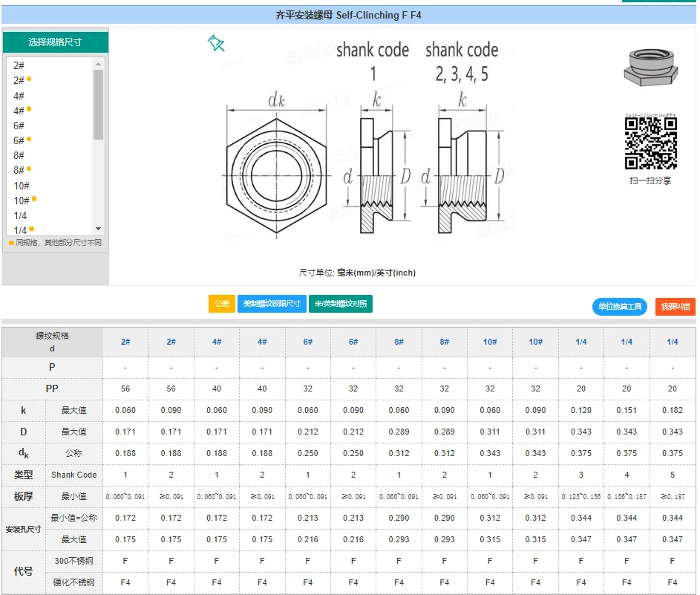Click the 选择规格尺寸 panel header
Screen dimensions: 700x595
pos(56,42)
